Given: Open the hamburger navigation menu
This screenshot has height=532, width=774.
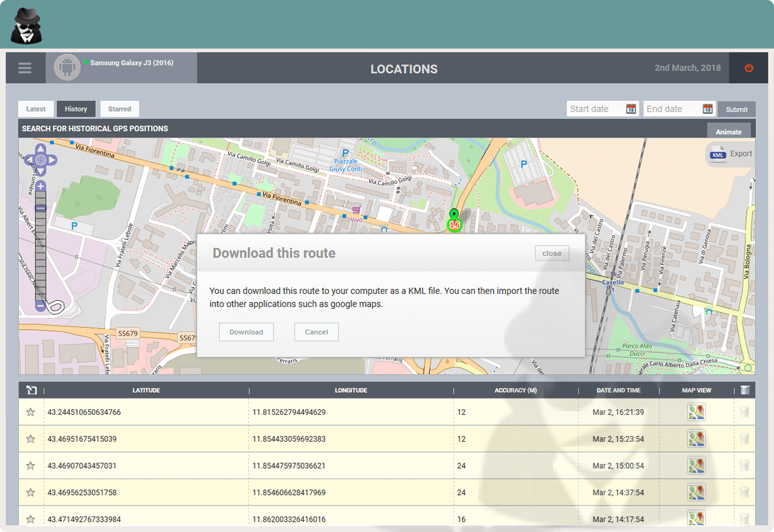Looking at the screenshot, I should point(24,68).
